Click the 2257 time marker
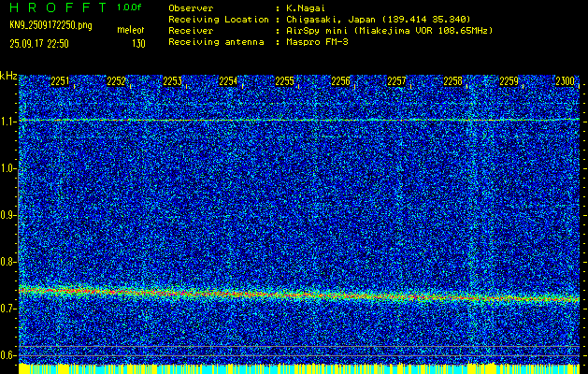The width and height of the screenshot is (588, 374). (396, 81)
